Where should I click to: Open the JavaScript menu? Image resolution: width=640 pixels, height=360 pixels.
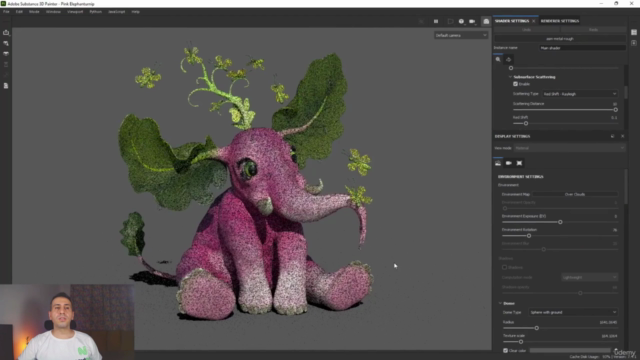click(116, 12)
